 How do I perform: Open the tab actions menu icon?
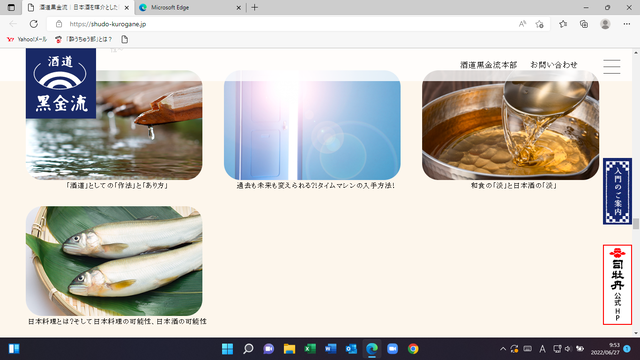[x=11, y=7]
